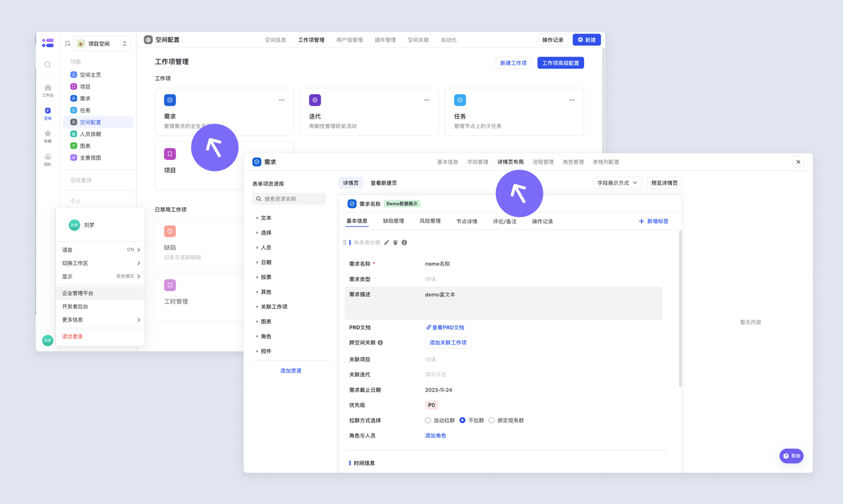Choose the 绑定现有群 radio button

[x=491, y=420]
